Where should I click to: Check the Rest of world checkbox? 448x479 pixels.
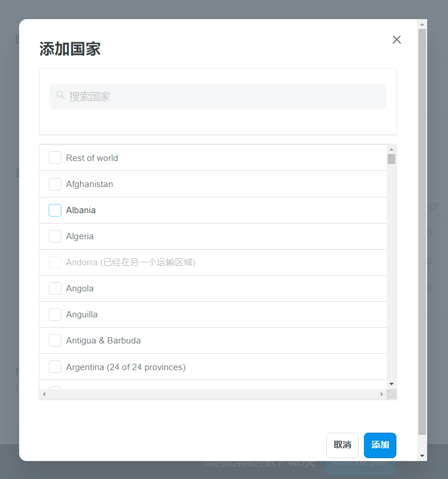tap(55, 158)
